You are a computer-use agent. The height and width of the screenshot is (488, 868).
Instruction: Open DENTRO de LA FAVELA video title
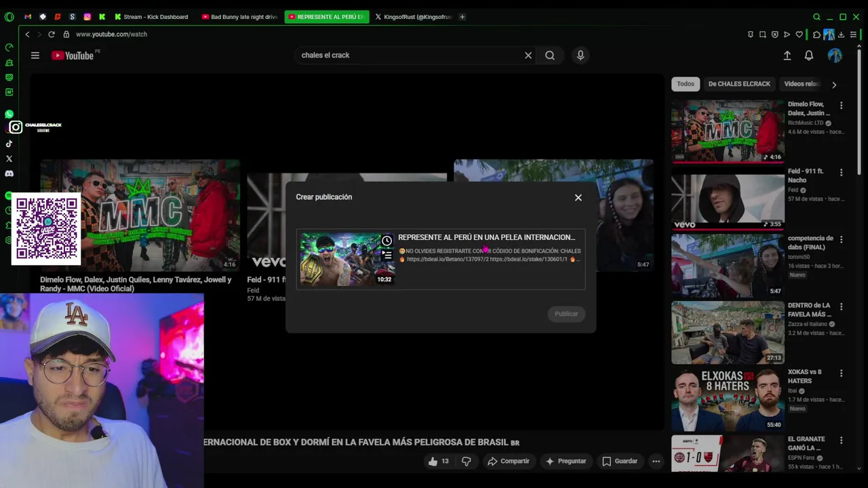pos(810,310)
